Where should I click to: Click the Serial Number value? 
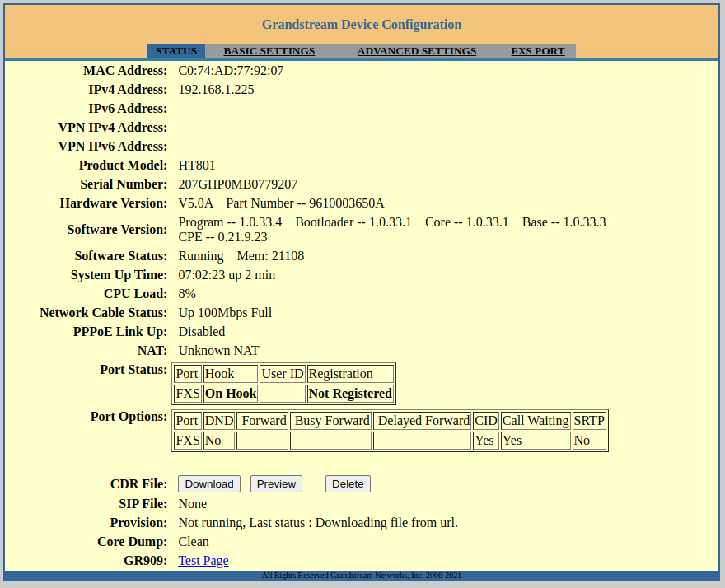coord(238,184)
